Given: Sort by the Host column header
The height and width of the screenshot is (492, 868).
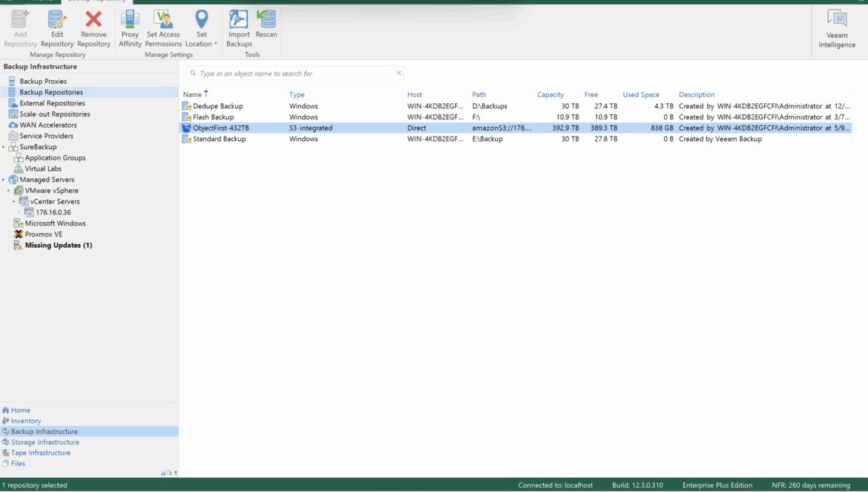Looking at the screenshot, I should point(415,95).
